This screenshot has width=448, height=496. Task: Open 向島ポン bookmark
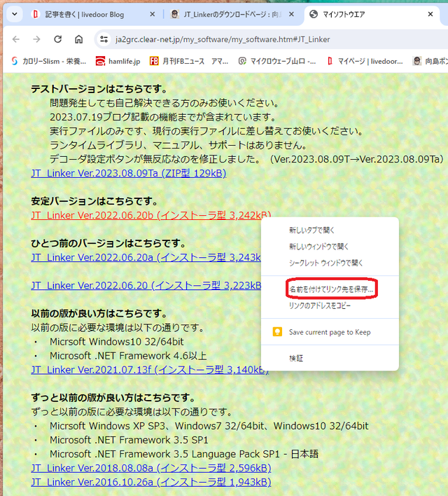[430, 61]
